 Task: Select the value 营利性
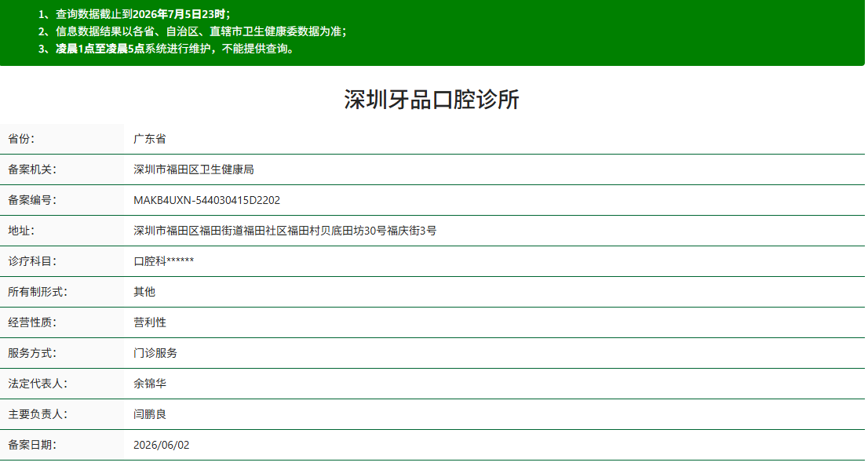tap(149, 322)
